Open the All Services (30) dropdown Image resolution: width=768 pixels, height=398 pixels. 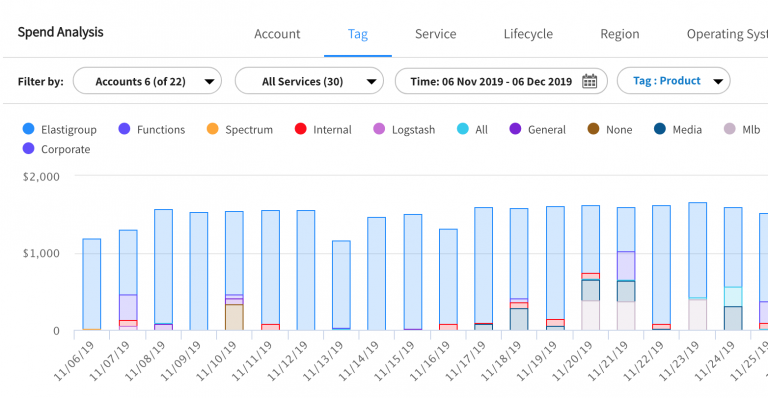click(x=309, y=81)
